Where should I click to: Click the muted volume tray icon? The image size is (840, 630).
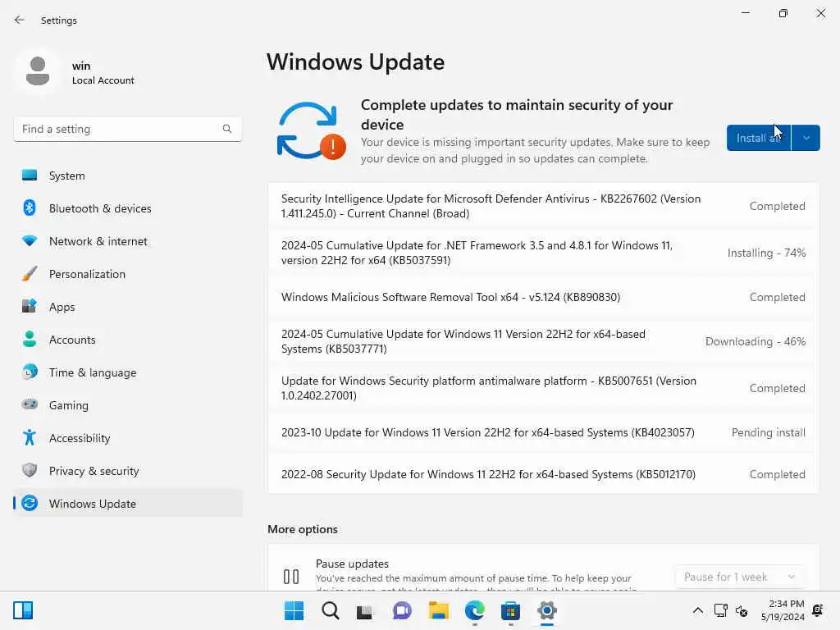point(742,610)
